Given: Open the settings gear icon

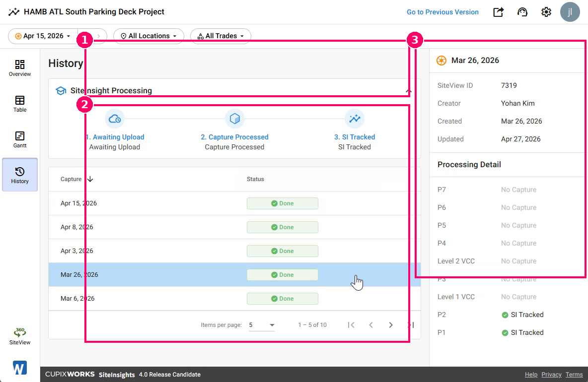Looking at the screenshot, I should [546, 12].
